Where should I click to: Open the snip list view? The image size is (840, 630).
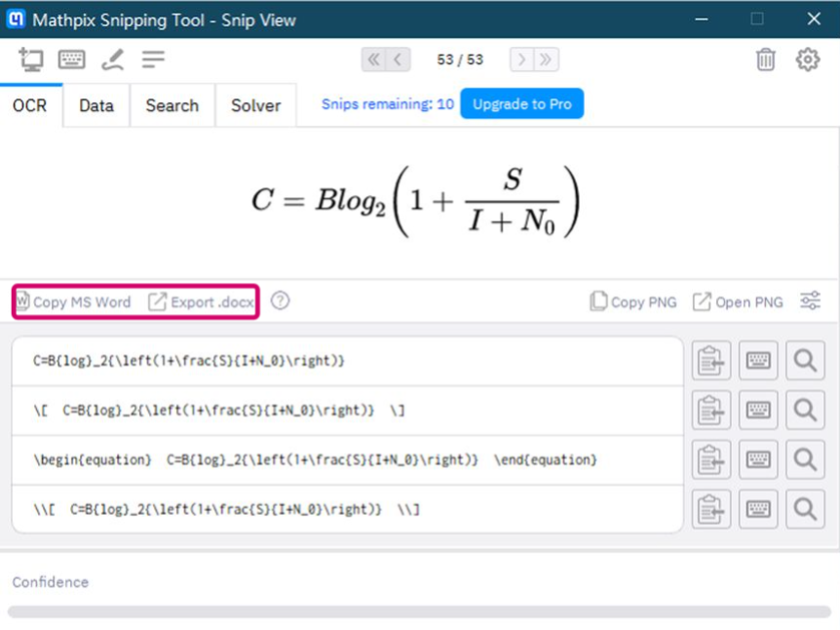[151, 59]
